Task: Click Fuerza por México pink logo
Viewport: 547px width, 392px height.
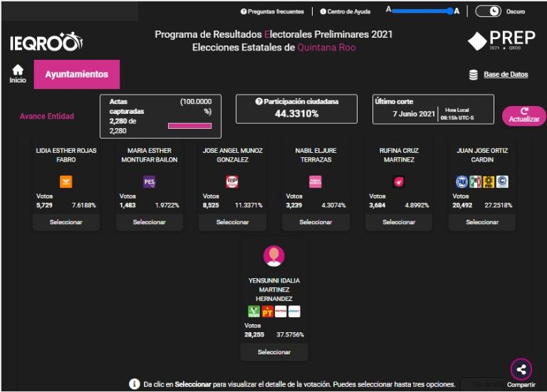Action: pos(316,181)
